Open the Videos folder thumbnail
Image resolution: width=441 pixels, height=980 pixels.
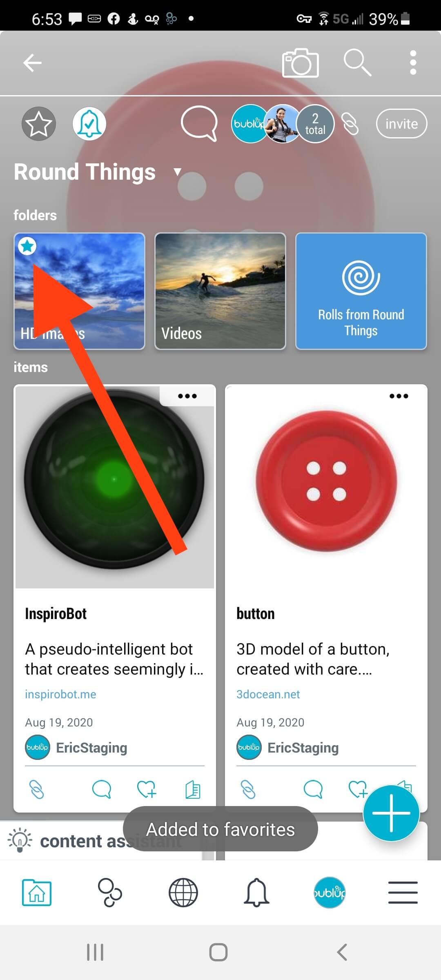pos(220,291)
